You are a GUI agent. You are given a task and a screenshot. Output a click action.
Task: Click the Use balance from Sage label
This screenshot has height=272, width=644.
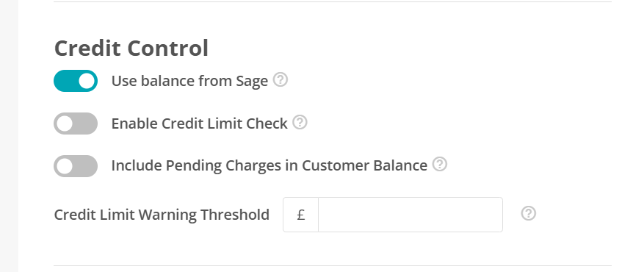click(x=189, y=81)
